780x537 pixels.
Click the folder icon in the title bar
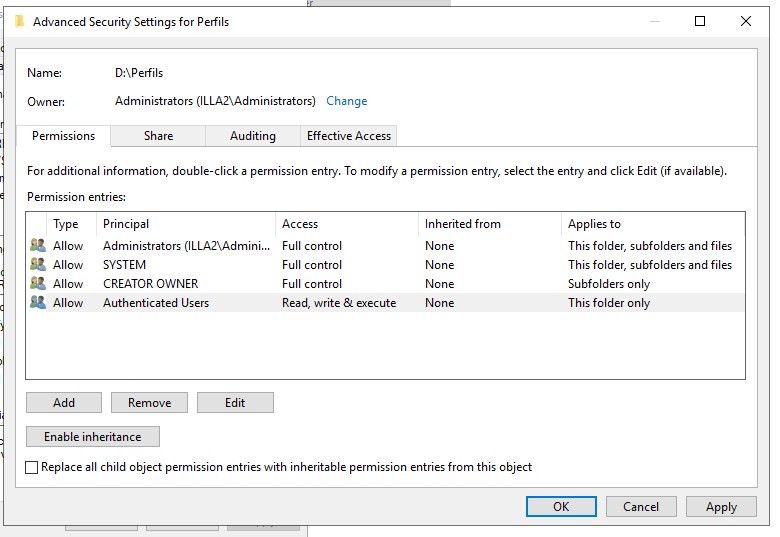click(x=19, y=21)
